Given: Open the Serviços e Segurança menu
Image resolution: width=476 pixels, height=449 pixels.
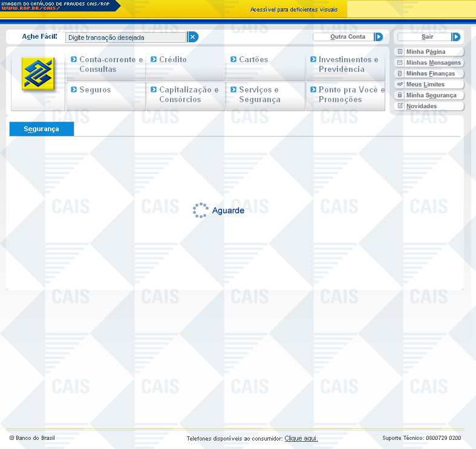Looking at the screenshot, I should coord(259,94).
